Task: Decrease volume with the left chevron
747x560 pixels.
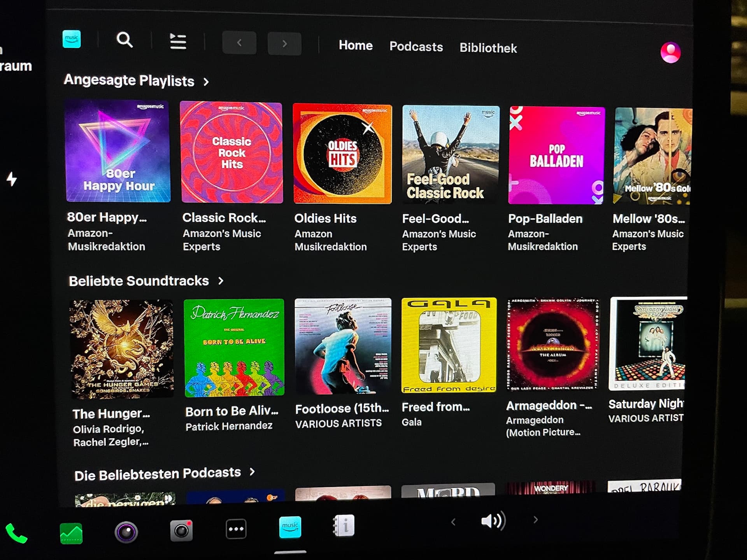Action: point(453,522)
